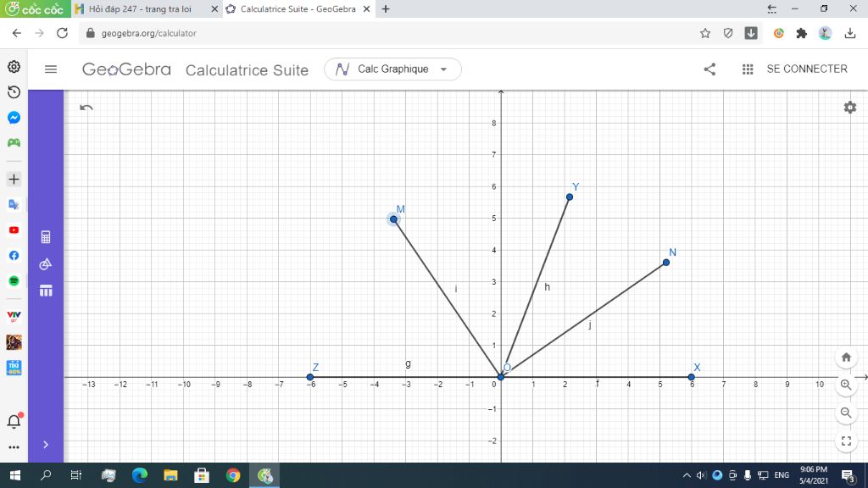Viewport: 868px width, 488px height.
Task: Open Spotify from the sidebar
Action: point(14,281)
